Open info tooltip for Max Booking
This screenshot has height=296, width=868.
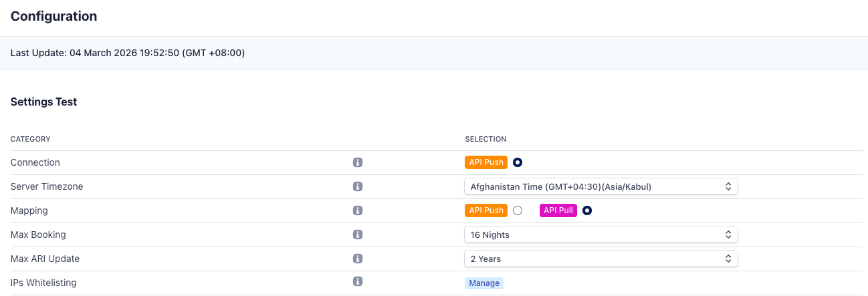click(x=358, y=235)
